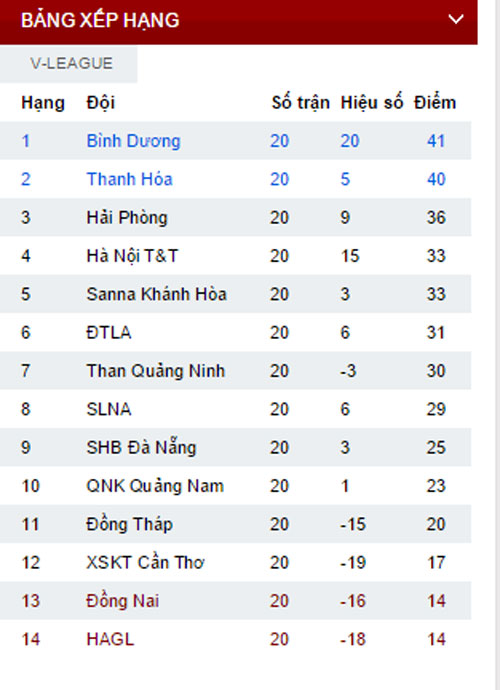This screenshot has width=500, height=690.
Task: Click the SLNA team name
Action: tap(109, 409)
